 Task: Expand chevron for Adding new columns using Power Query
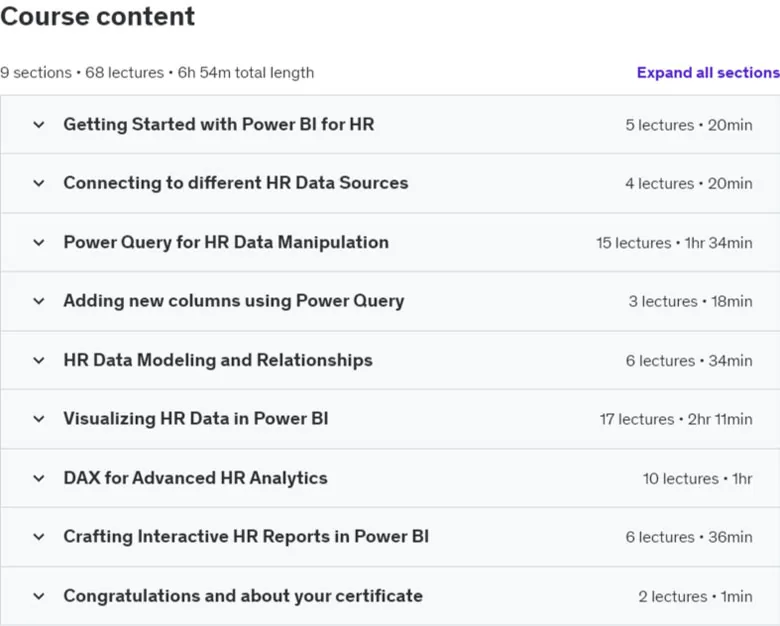click(39, 301)
